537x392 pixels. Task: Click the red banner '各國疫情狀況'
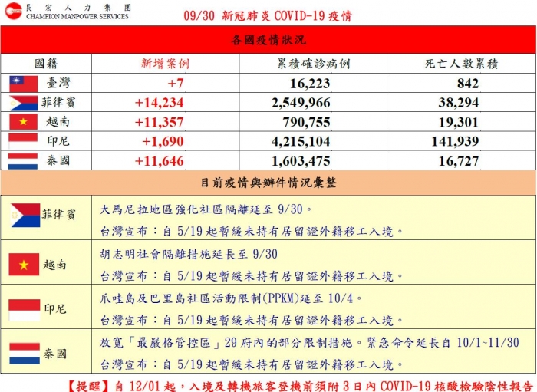[x=268, y=40]
